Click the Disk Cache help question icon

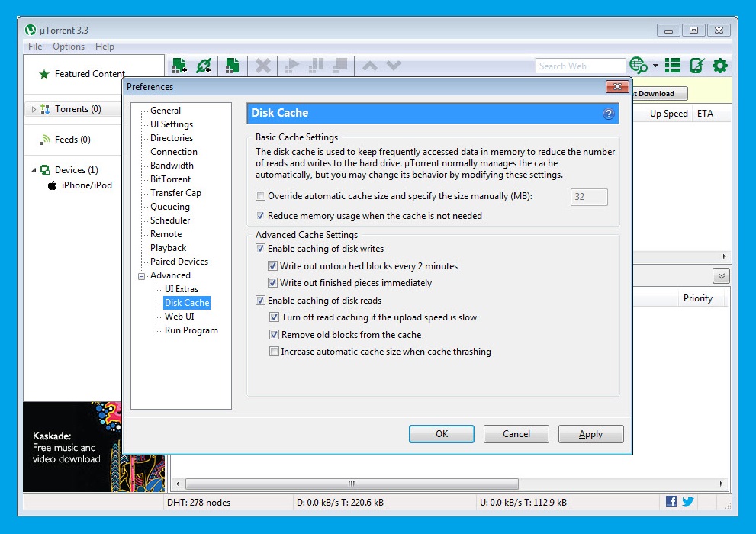pyautogui.click(x=609, y=114)
